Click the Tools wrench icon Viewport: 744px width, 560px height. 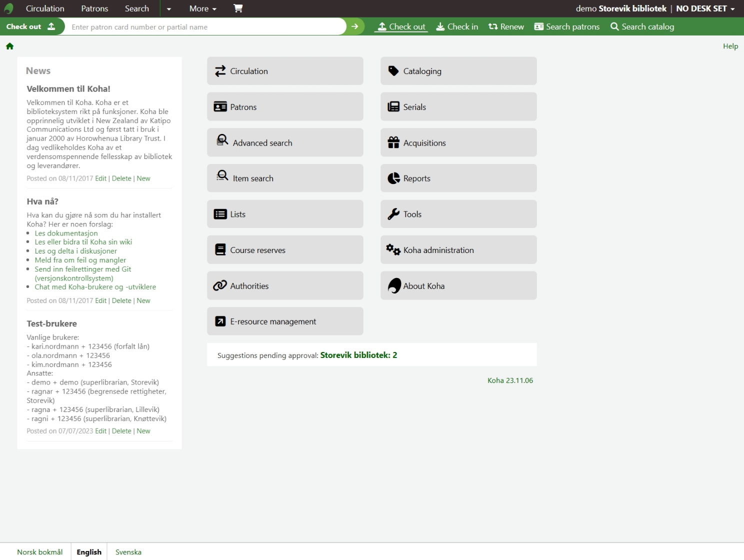point(393,214)
